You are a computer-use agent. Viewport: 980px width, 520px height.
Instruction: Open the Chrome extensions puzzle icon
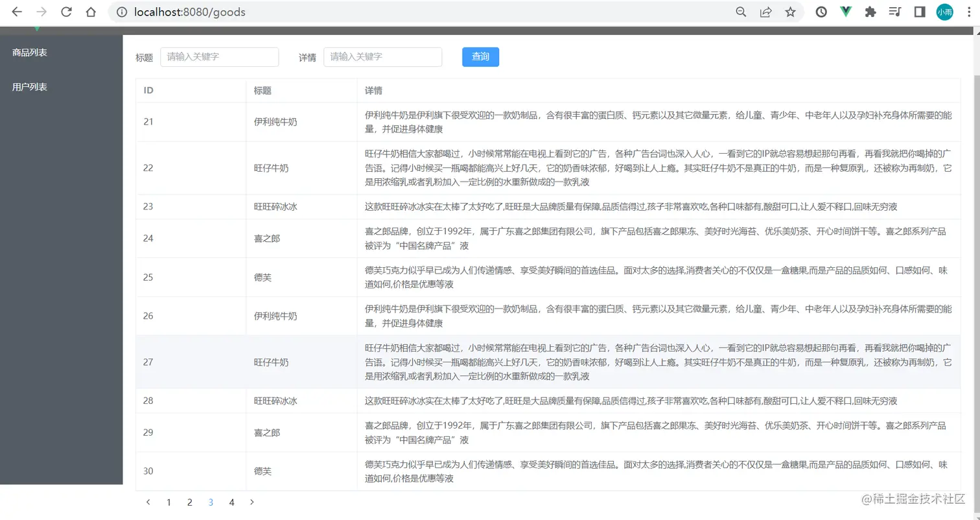[x=870, y=12]
